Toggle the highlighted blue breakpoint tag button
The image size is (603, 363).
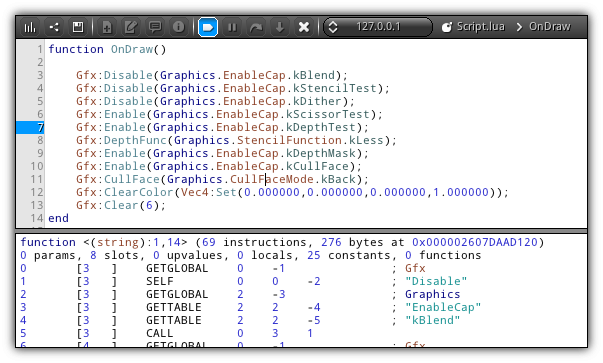(208, 27)
